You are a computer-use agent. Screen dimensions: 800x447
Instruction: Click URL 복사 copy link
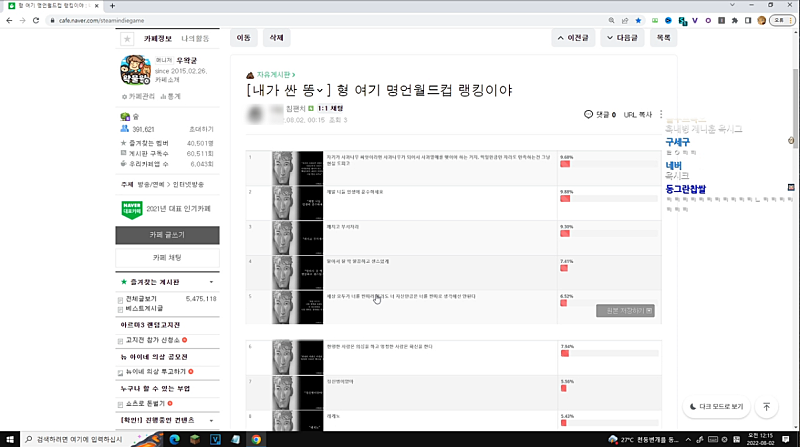pos(638,115)
